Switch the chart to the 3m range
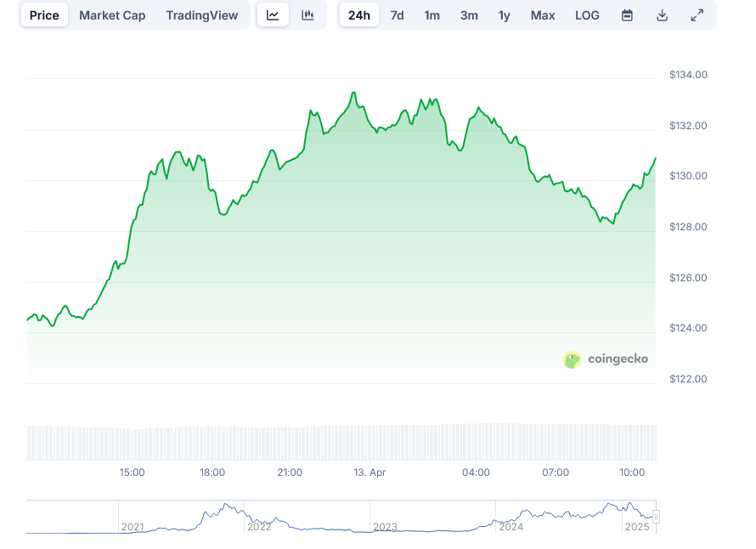Screen dimensions: 756x549 tap(469, 15)
